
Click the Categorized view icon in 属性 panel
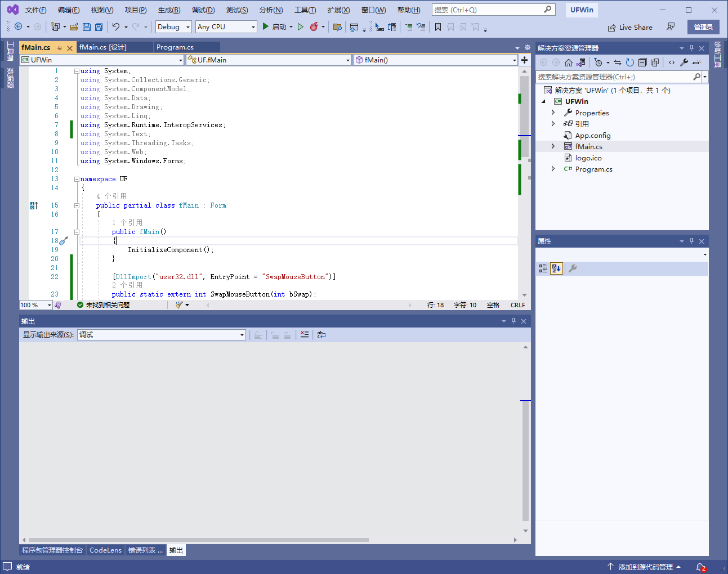tap(543, 268)
